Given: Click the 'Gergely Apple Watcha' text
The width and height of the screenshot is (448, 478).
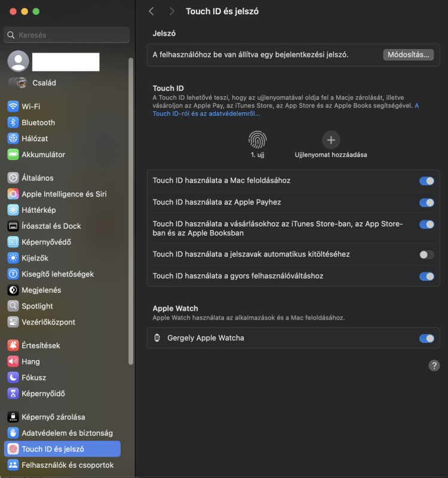Looking at the screenshot, I should [205, 338].
